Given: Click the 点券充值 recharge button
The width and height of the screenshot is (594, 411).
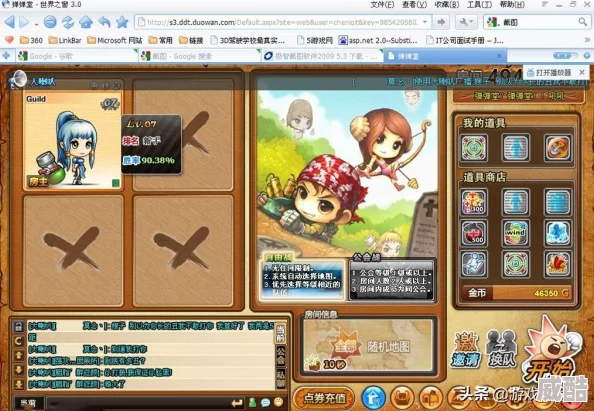Looking at the screenshot, I should click(324, 398).
